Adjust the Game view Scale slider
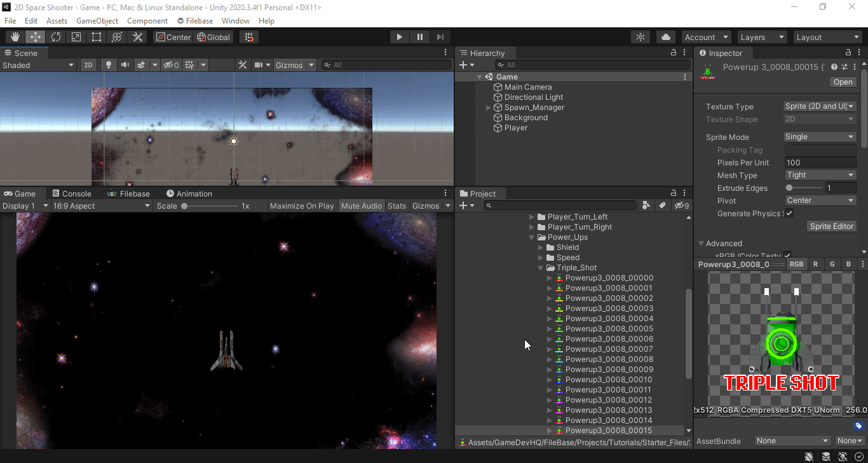 (x=208, y=206)
